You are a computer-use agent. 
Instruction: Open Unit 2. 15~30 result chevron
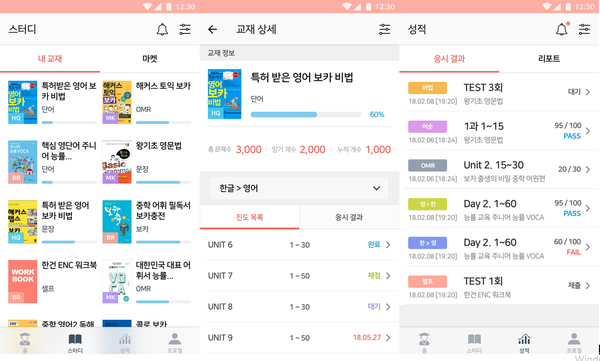(588, 169)
